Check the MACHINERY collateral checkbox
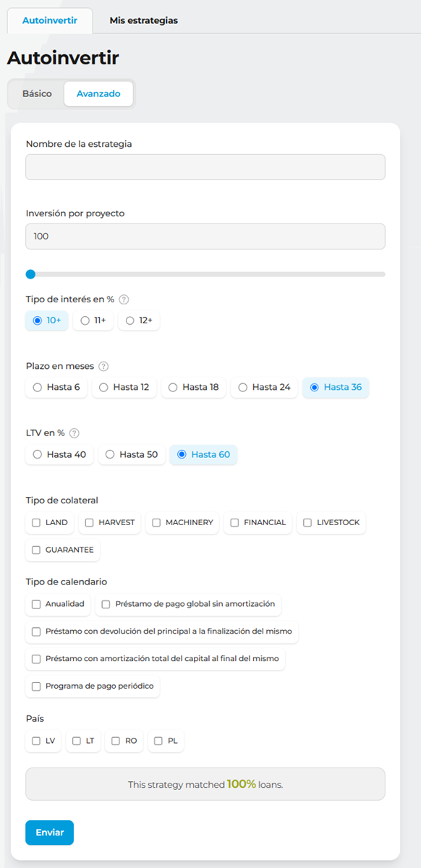This screenshot has width=421, height=868. 156,522
